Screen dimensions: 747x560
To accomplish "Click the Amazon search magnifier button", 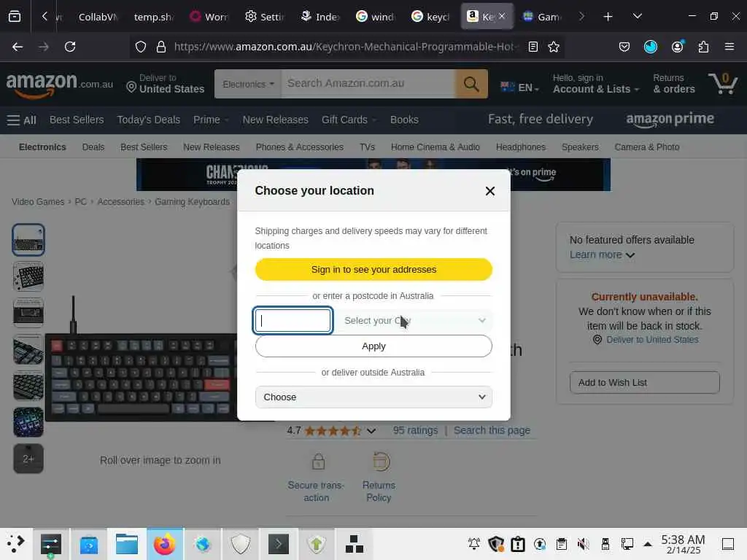I will pos(471,84).
